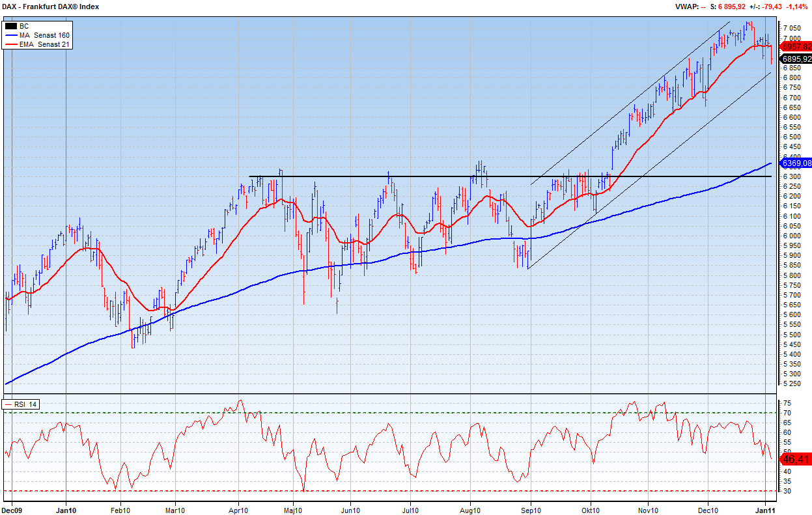Click the BC black legend swatch

tap(10, 26)
